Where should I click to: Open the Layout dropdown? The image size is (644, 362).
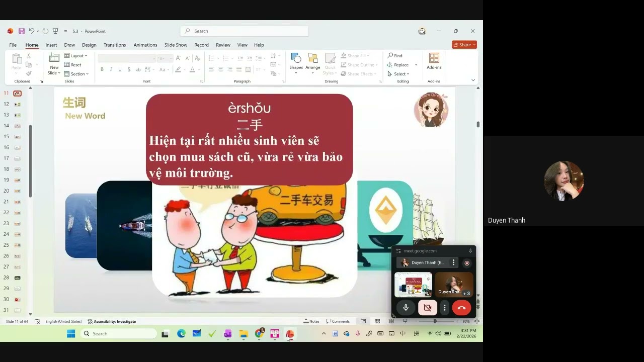point(75,56)
